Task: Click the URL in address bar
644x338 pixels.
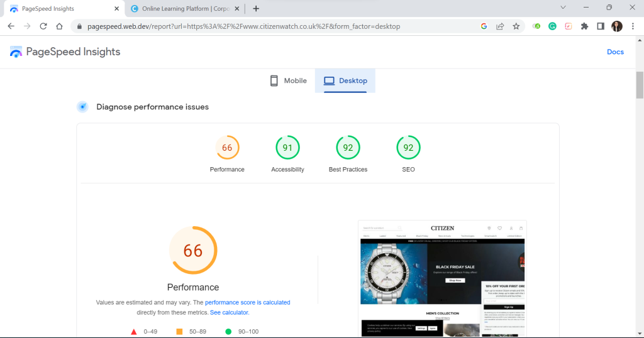Action: coord(243,26)
